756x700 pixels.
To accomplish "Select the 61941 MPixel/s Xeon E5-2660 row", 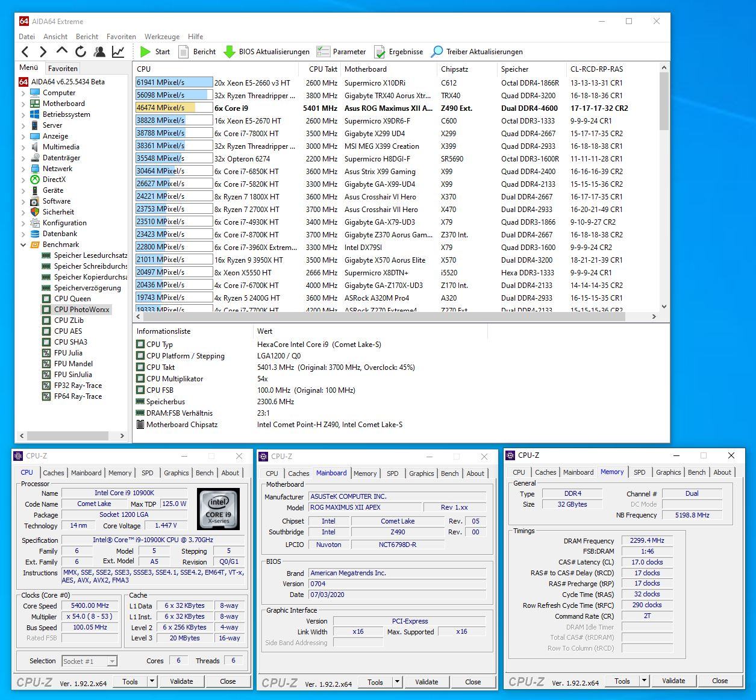I will 396,83.
